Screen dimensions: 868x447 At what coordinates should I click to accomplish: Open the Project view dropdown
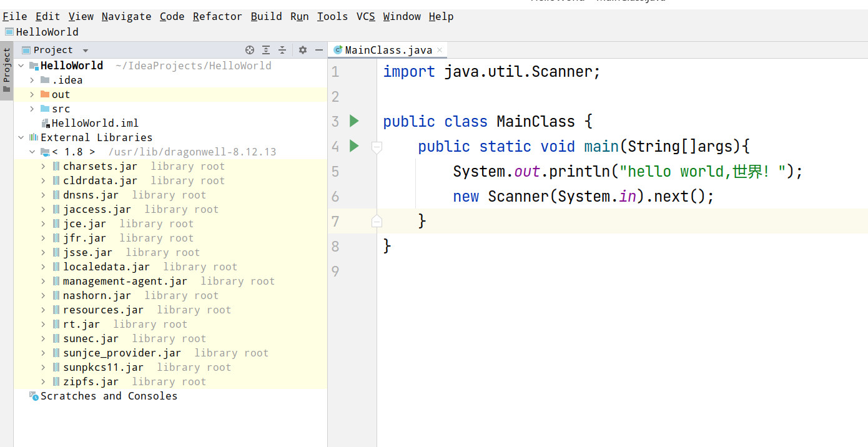86,51
